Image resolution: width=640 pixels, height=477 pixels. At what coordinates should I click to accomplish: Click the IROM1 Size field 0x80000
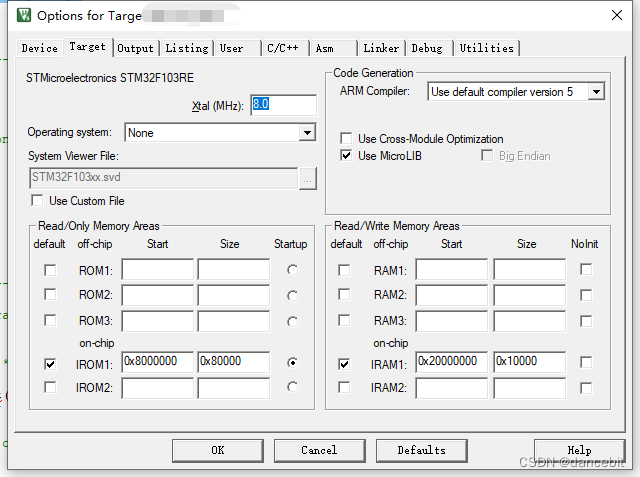point(234,362)
